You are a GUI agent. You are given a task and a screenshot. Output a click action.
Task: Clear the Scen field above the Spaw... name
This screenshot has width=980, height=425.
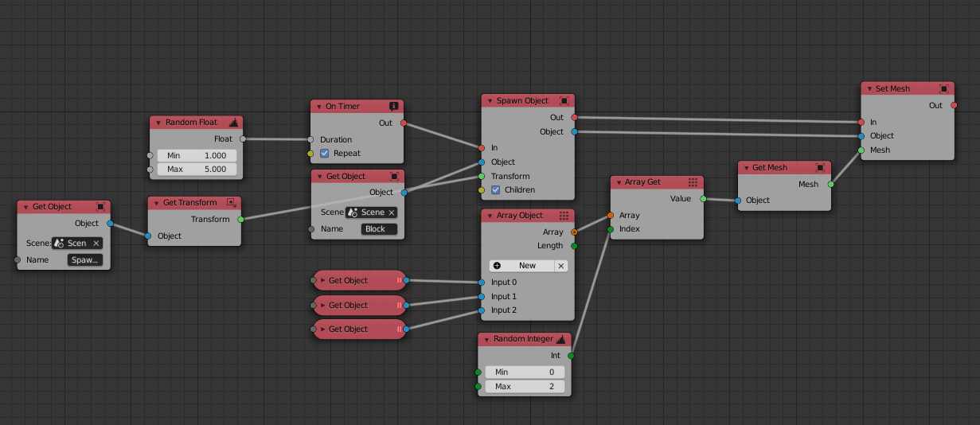point(96,244)
